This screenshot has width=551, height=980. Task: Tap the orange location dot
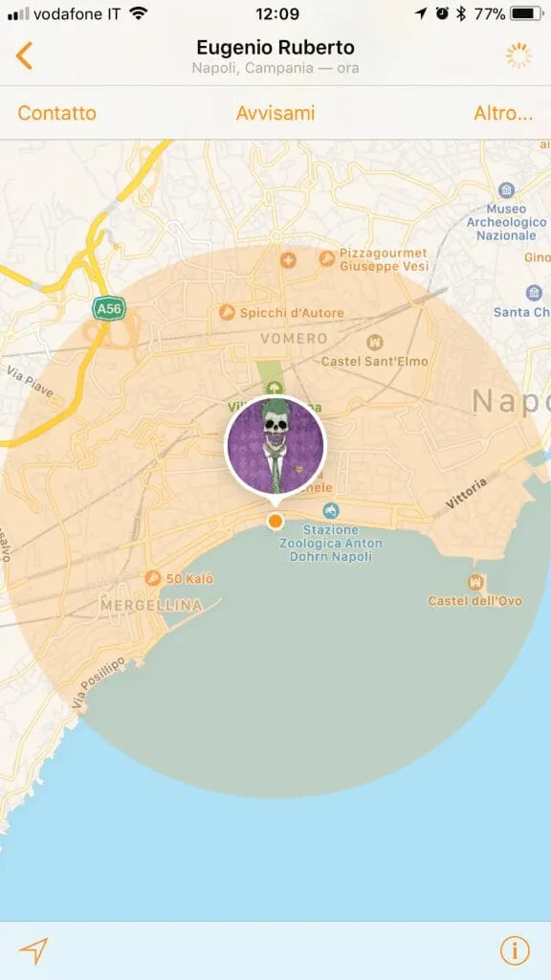[x=275, y=522]
